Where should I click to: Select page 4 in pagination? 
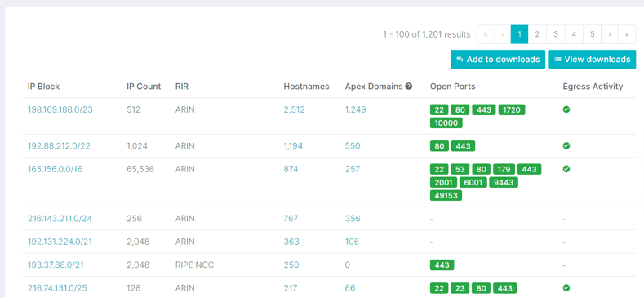(x=574, y=34)
